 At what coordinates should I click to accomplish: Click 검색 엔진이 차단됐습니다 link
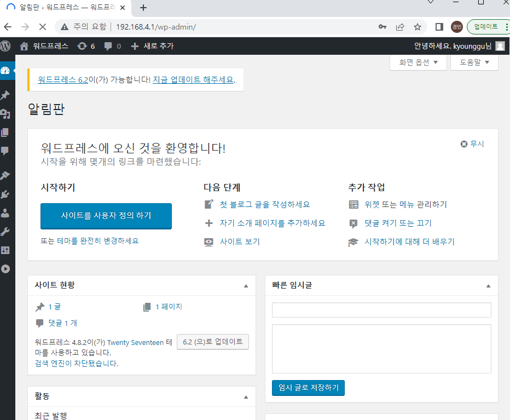point(77,364)
